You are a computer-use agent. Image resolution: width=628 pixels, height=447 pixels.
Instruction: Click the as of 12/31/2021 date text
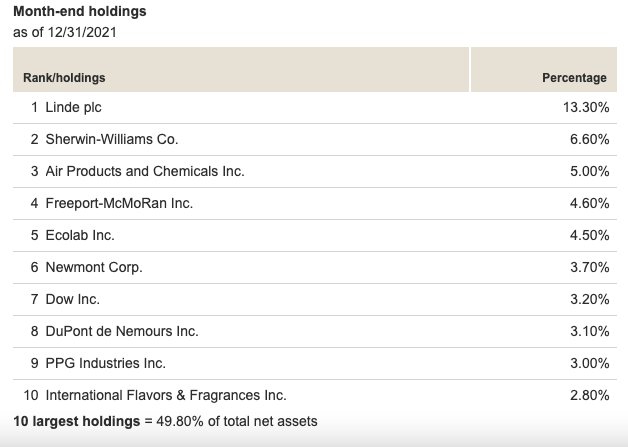pos(65,32)
